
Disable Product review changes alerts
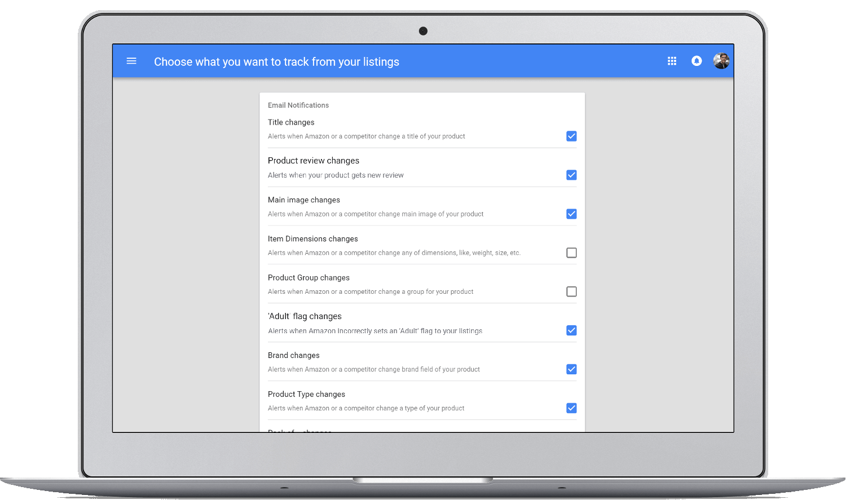coord(571,175)
